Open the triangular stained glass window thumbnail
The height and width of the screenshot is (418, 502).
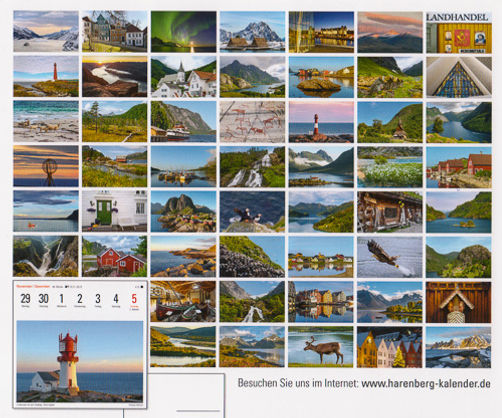[x=459, y=77]
